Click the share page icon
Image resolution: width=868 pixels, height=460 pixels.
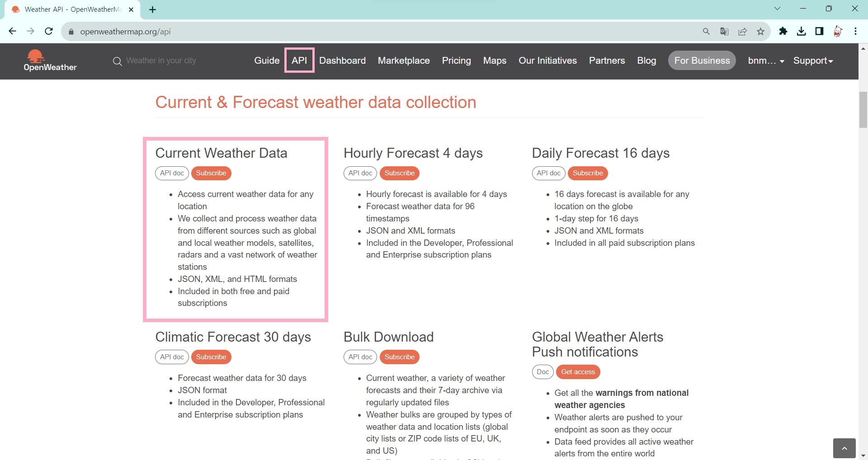(x=742, y=32)
